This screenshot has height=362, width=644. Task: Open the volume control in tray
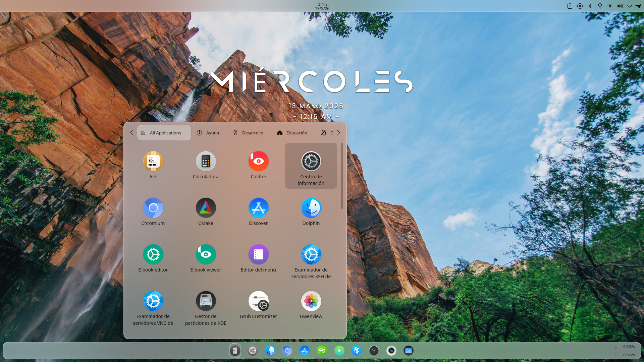point(620,6)
